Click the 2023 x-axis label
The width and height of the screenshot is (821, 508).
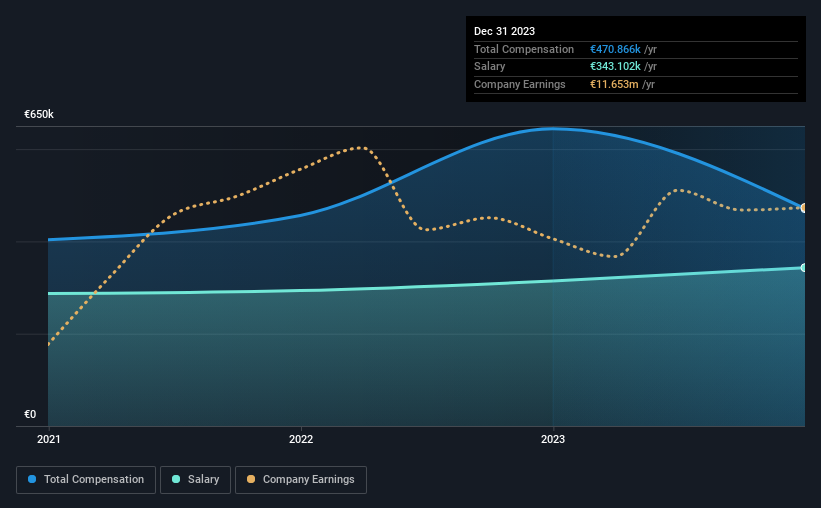pos(553,439)
